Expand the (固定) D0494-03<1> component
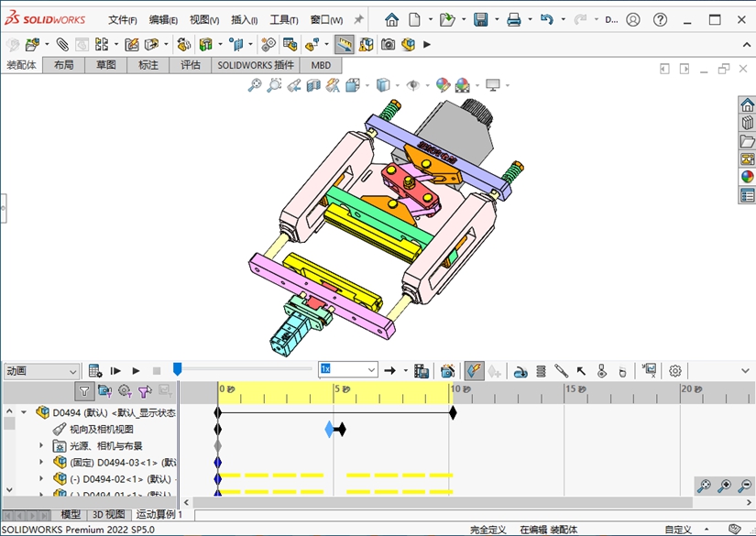The width and height of the screenshot is (756, 536). [41, 463]
